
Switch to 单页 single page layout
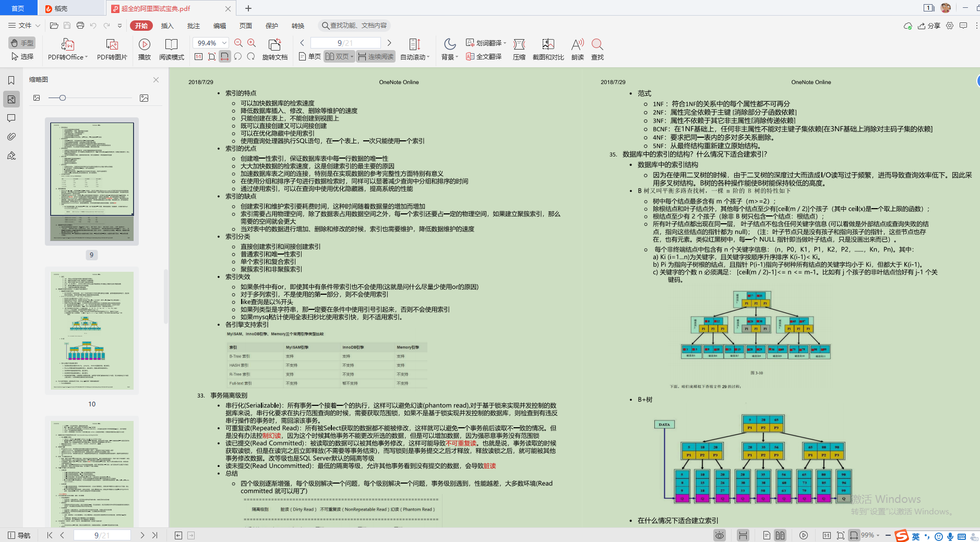pyautogui.click(x=309, y=56)
